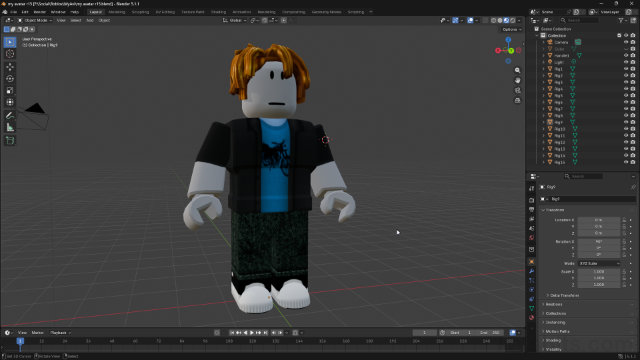Toggle the snapping magnet in the header
This screenshot has height=360, width=640.
tap(264, 20)
